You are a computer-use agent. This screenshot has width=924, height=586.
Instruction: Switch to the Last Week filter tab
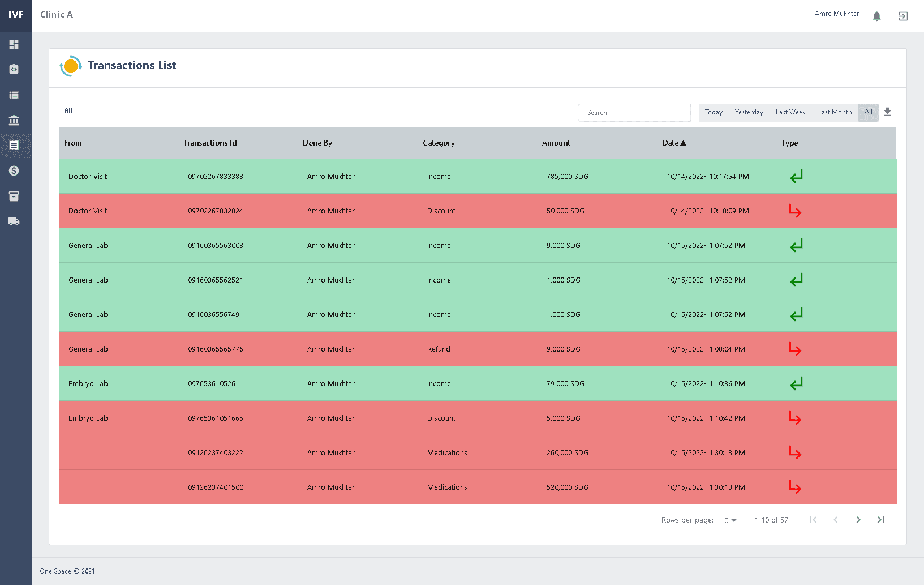(x=790, y=112)
